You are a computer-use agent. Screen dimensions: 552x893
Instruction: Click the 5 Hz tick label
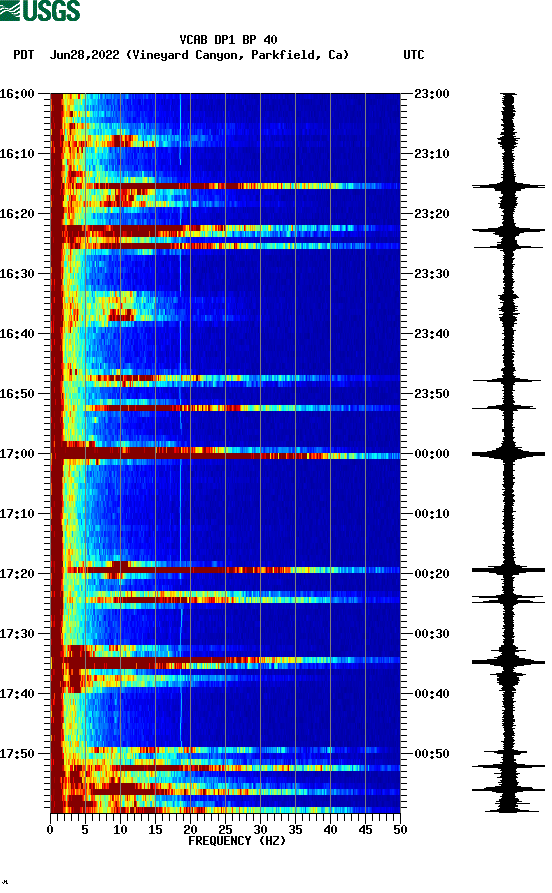[85, 830]
